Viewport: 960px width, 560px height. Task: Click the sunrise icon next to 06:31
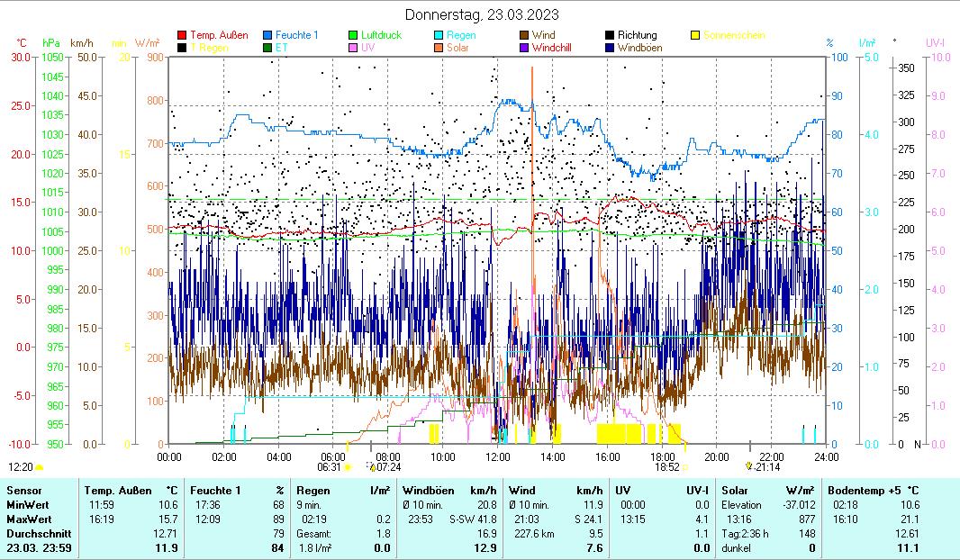[349, 466]
